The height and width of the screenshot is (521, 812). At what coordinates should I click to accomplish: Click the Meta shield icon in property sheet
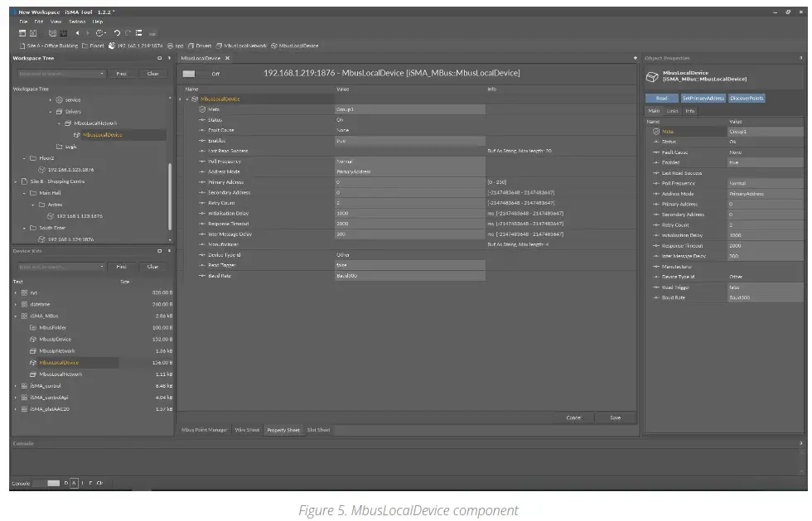coord(202,109)
